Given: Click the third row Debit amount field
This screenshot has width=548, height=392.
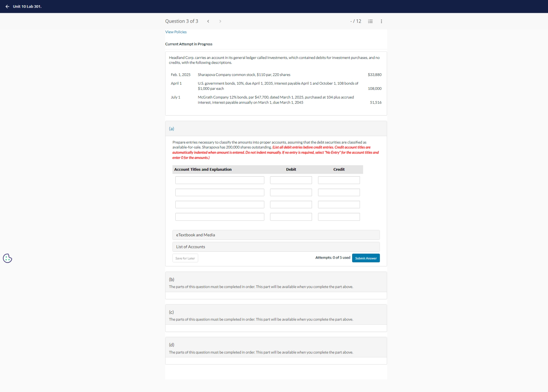Looking at the screenshot, I should pyautogui.click(x=291, y=205).
